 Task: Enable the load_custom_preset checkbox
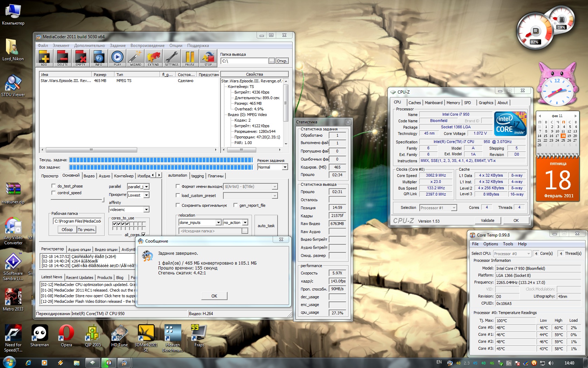178,196
